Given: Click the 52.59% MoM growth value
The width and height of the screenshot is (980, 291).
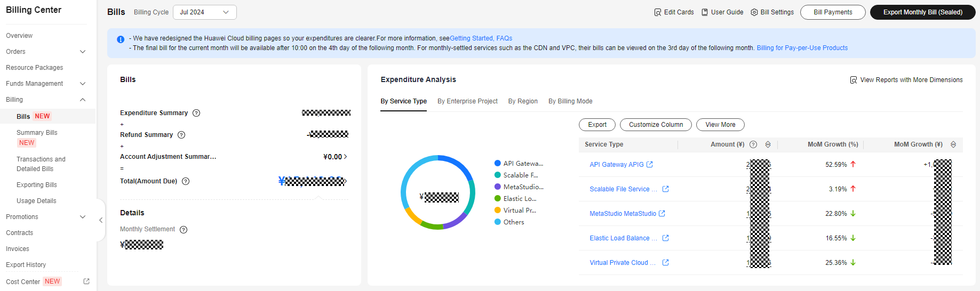Looking at the screenshot, I should 836,165.
